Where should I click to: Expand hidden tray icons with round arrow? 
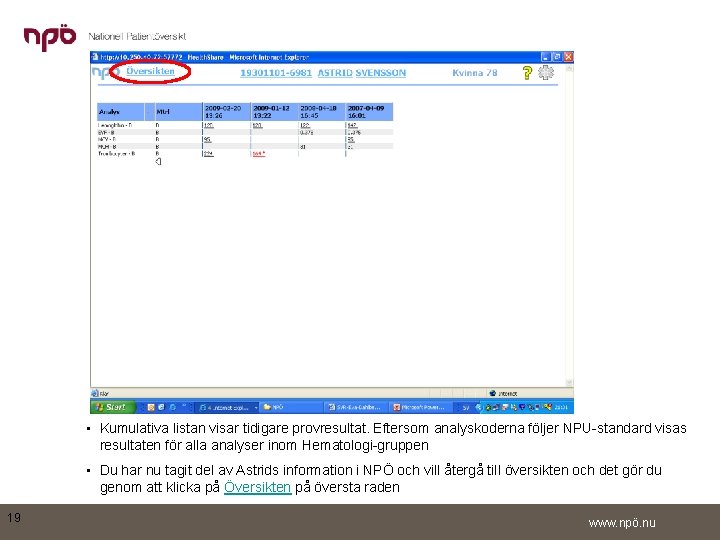(478, 407)
